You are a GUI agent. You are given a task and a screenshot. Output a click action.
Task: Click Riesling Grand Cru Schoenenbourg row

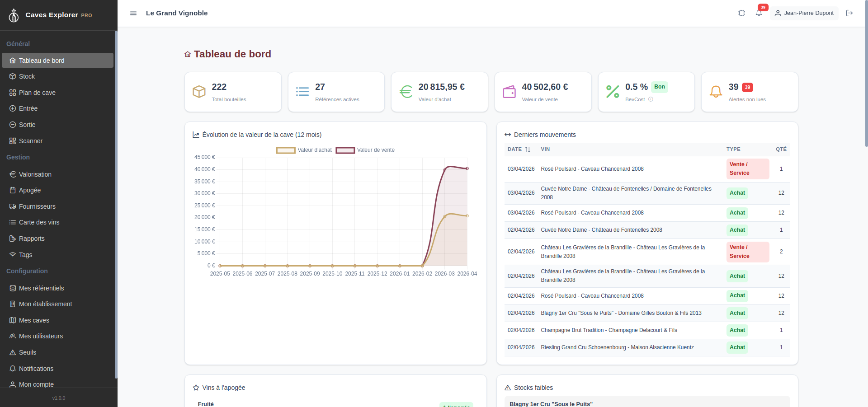tap(647, 347)
